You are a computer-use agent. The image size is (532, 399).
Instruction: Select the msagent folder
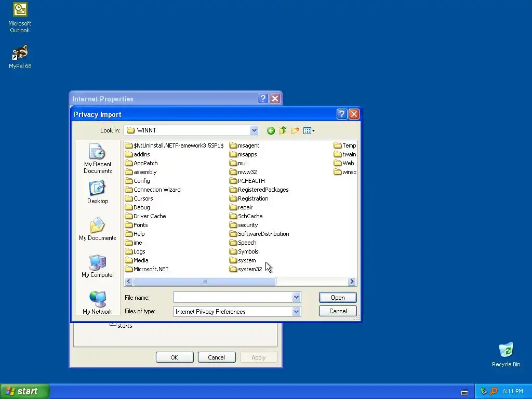(245, 145)
